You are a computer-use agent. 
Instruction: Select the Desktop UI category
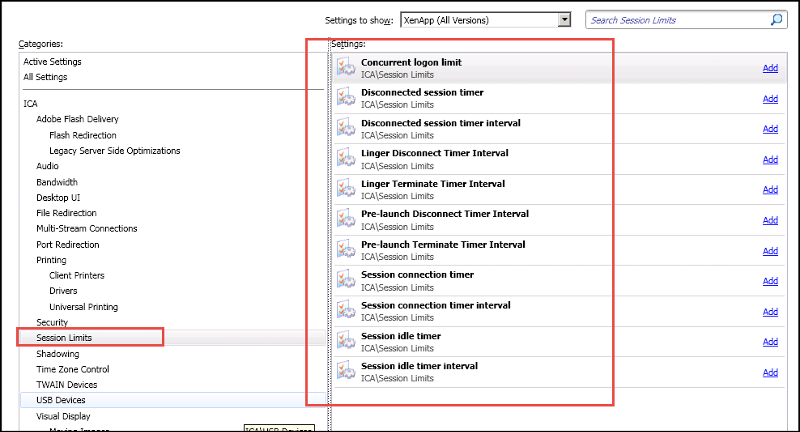pos(58,197)
